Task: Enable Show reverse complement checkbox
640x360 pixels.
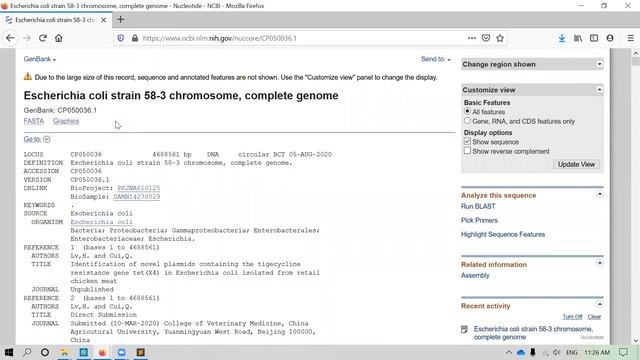Action: pyautogui.click(x=467, y=151)
